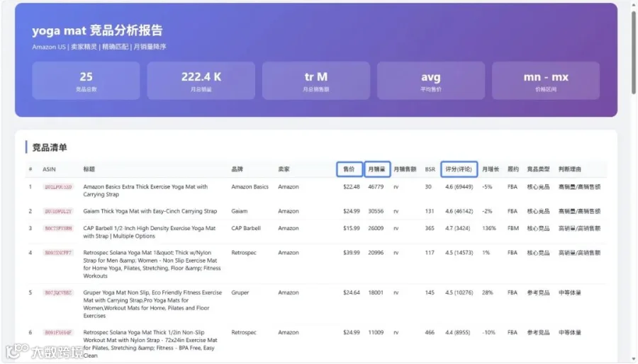Open the 月总销量 card showing 222.4 K

(201, 81)
